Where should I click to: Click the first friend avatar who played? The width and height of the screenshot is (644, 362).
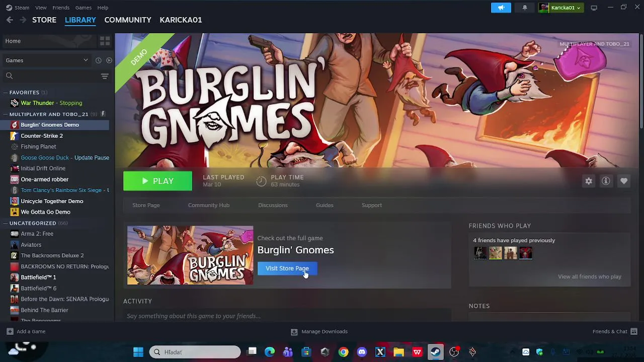pyautogui.click(x=480, y=253)
